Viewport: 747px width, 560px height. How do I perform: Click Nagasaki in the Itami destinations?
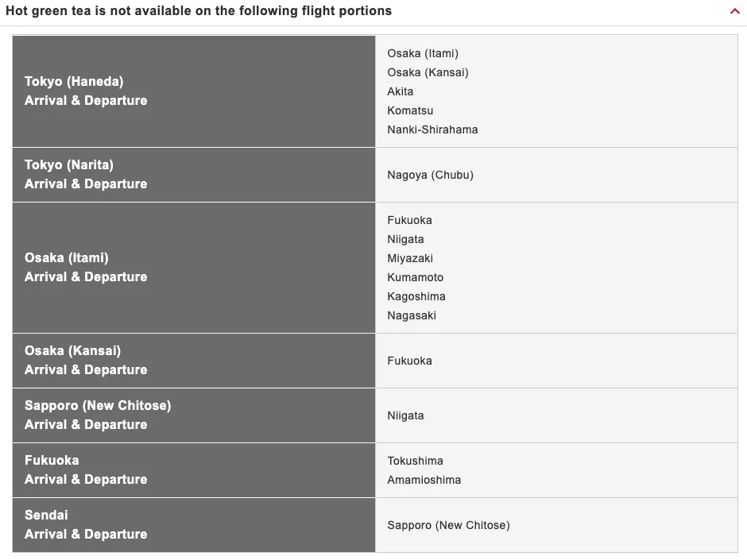coord(412,315)
